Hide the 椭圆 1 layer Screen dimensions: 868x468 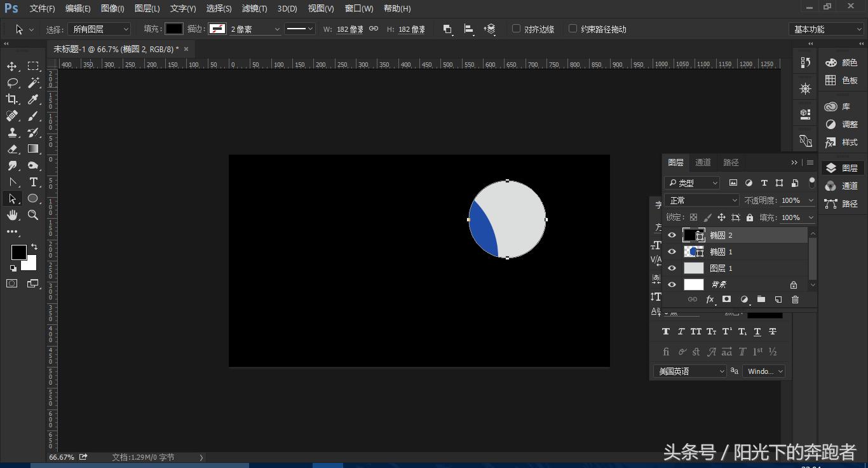pyautogui.click(x=672, y=252)
